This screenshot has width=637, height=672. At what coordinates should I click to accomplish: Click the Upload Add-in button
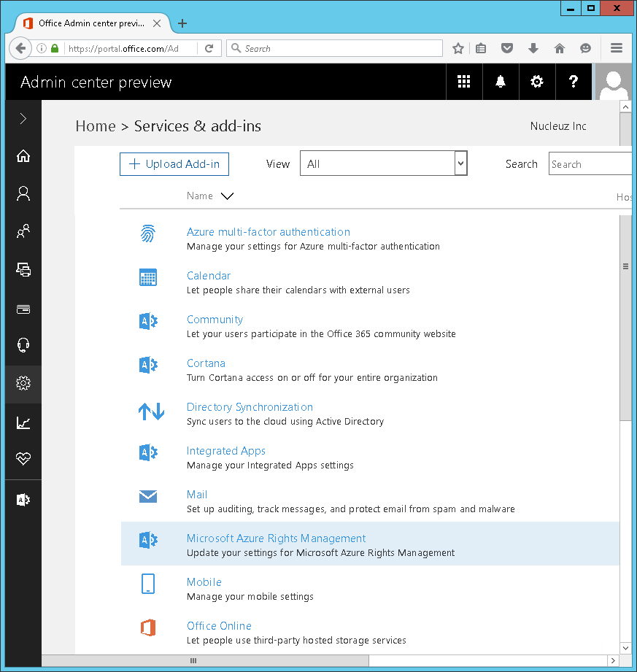174,164
